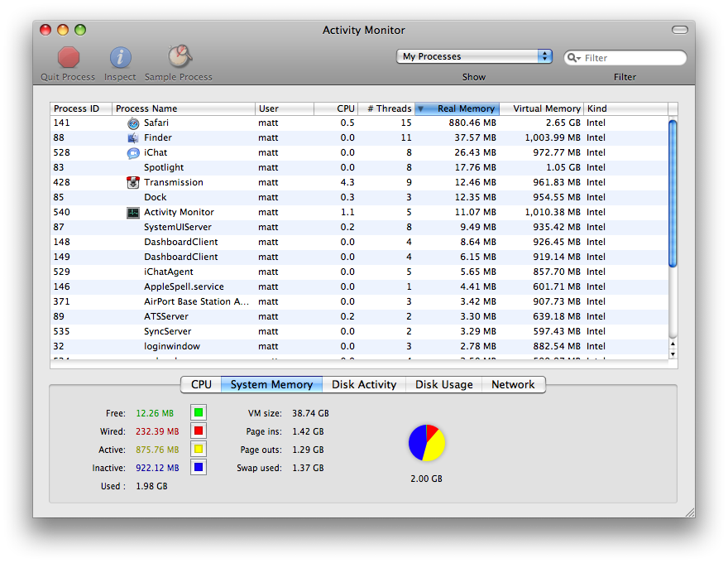Select the SyncServer process row
This screenshot has height=563, width=728.
tap(359, 331)
